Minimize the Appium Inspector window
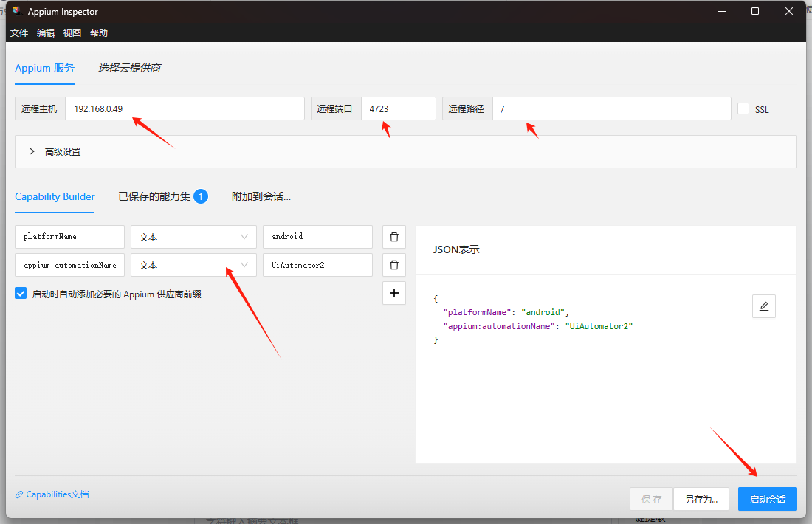This screenshot has width=812, height=524. (x=721, y=11)
